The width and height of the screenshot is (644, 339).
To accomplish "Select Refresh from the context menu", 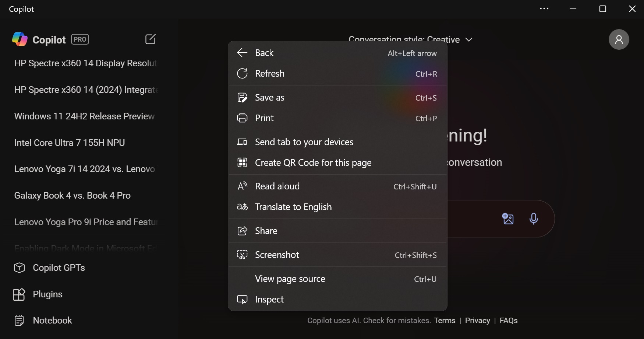I will pyautogui.click(x=270, y=73).
